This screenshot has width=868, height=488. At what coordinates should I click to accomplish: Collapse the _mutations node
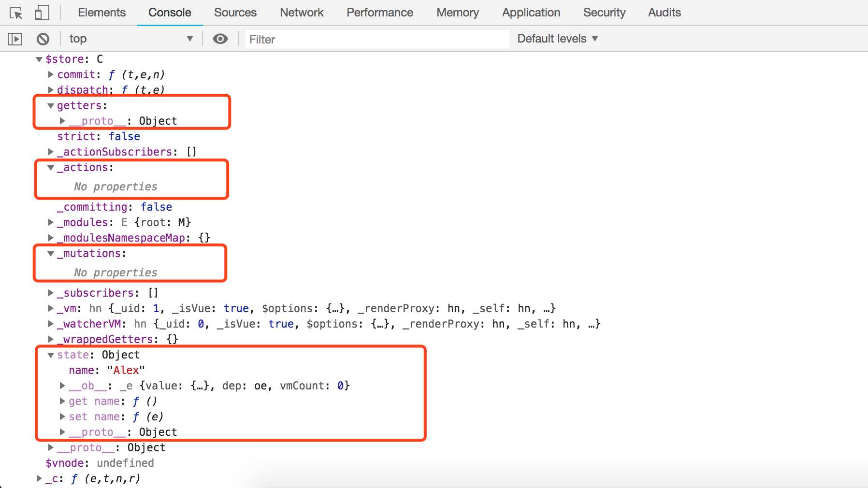(51, 253)
